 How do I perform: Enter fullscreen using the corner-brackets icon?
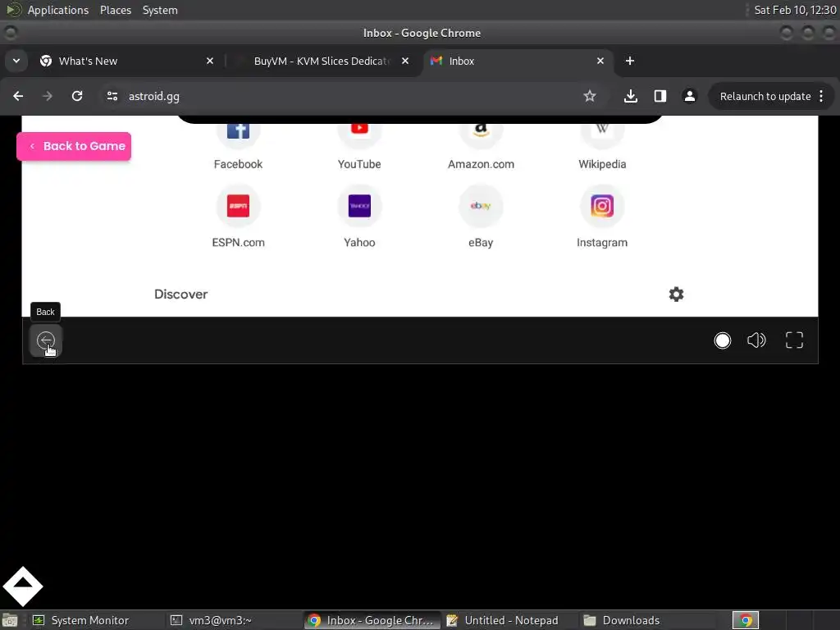click(794, 340)
